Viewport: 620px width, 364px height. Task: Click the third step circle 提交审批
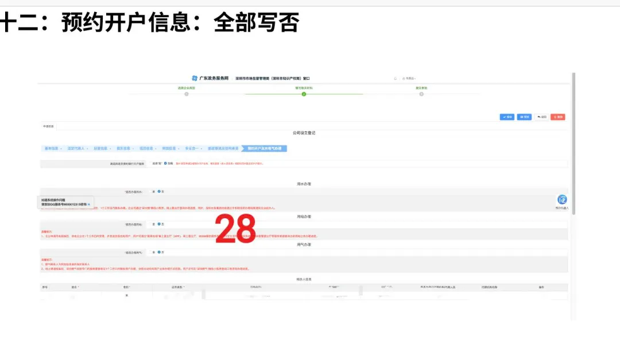[421, 94]
